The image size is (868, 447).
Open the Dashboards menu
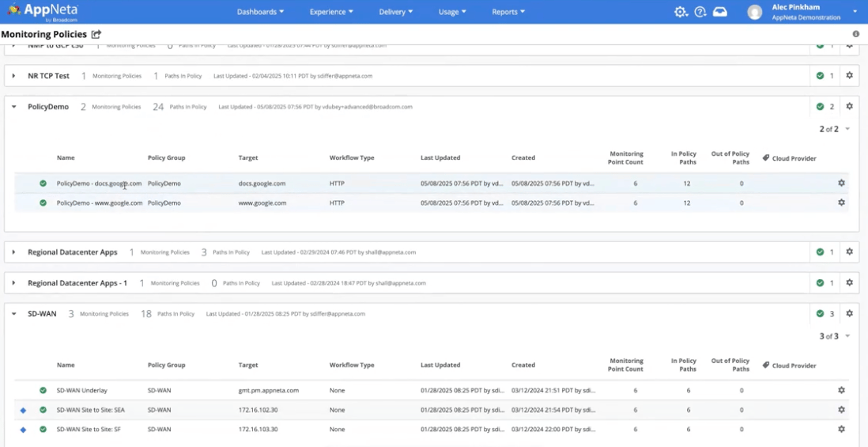pyautogui.click(x=260, y=12)
